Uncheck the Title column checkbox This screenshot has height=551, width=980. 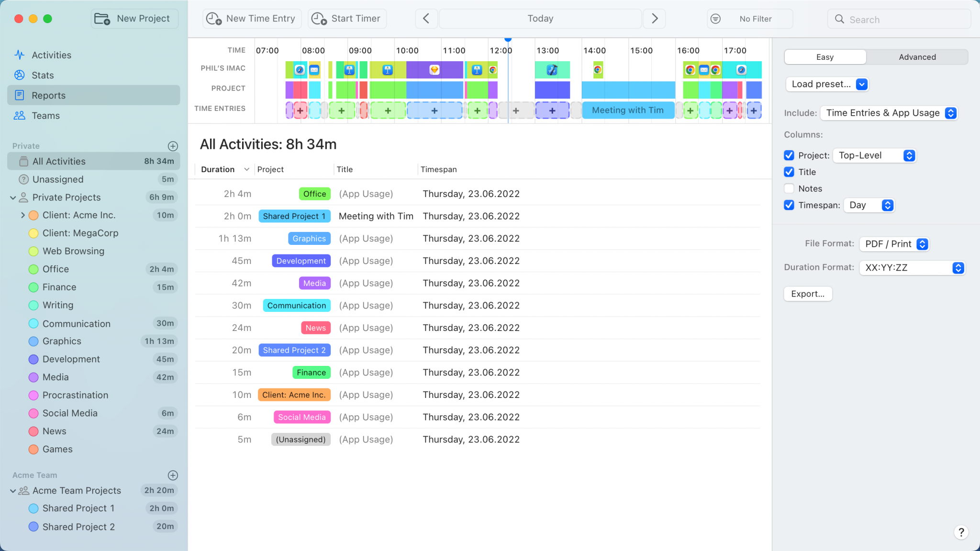[x=789, y=172]
